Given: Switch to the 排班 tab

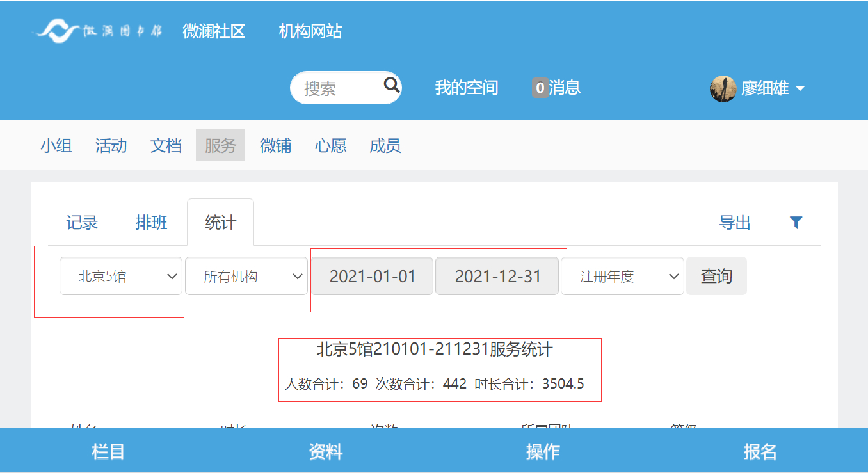Looking at the screenshot, I should [x=152, y=223].
